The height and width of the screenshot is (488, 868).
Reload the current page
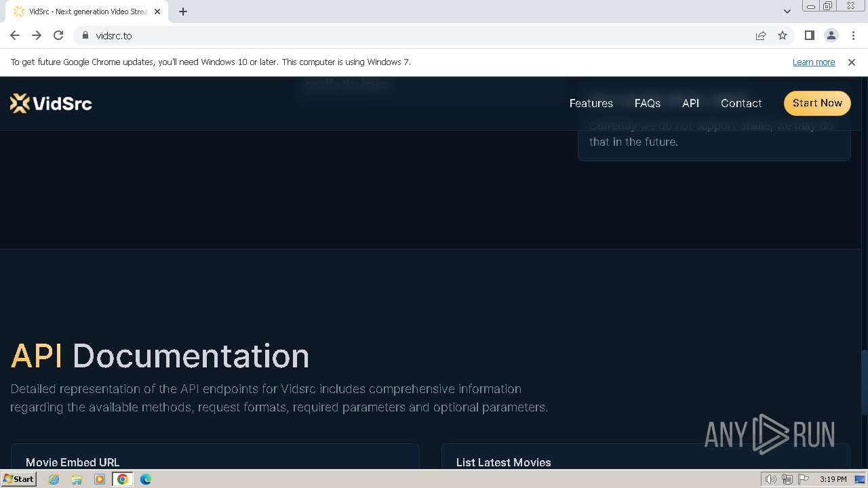point(58,35)
